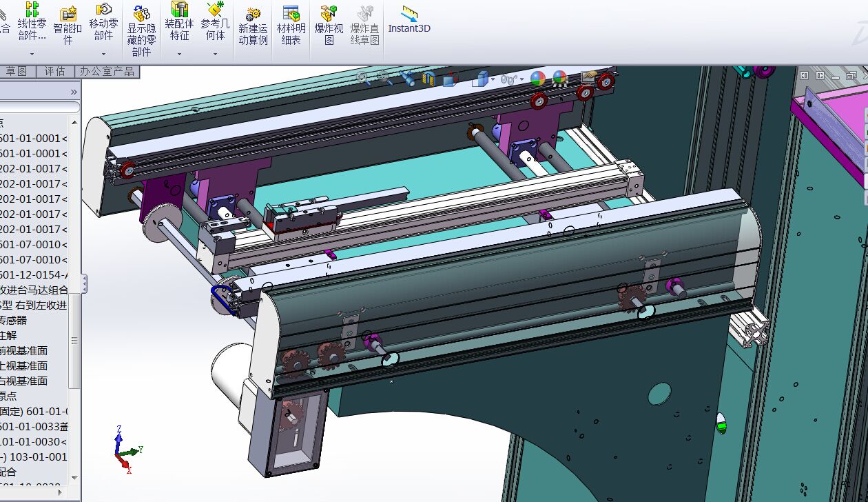Insert Bill of Materials (材料明细表)
868x502 pixels.
click(x=291, y=25)
